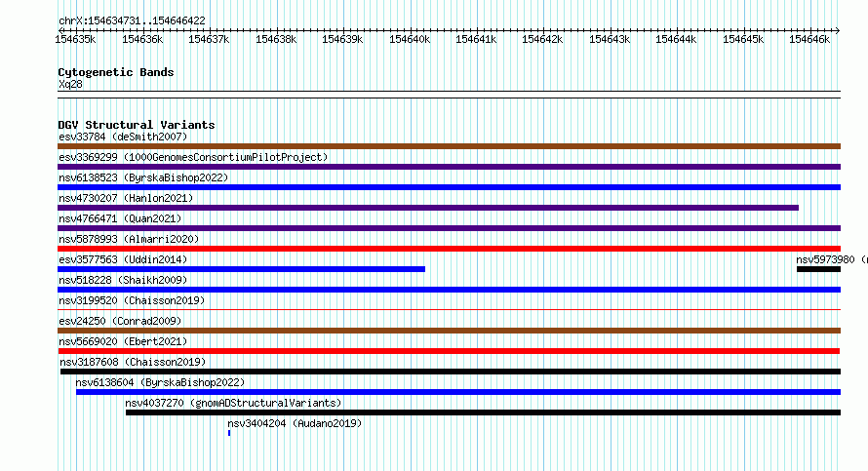Click nsv3199520 (Chaisson2019) label

(x=132, y=300)
